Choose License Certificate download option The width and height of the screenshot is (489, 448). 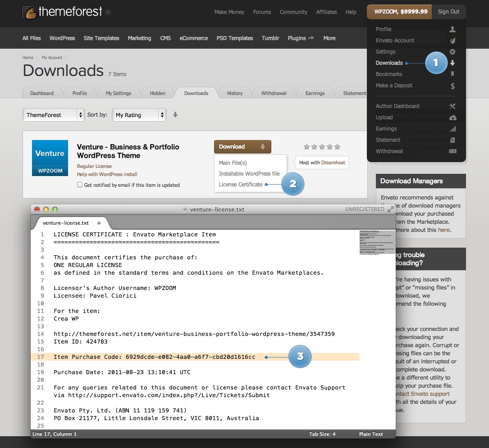coord(241,185)
